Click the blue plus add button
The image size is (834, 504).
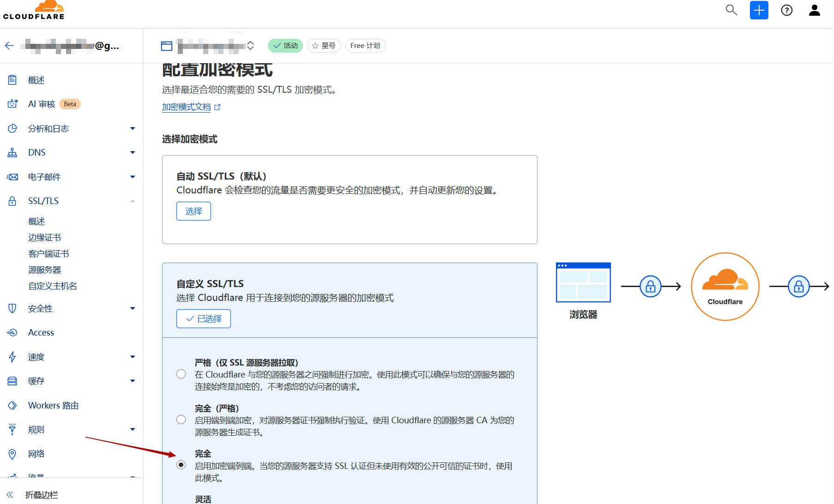click(759, 10)
